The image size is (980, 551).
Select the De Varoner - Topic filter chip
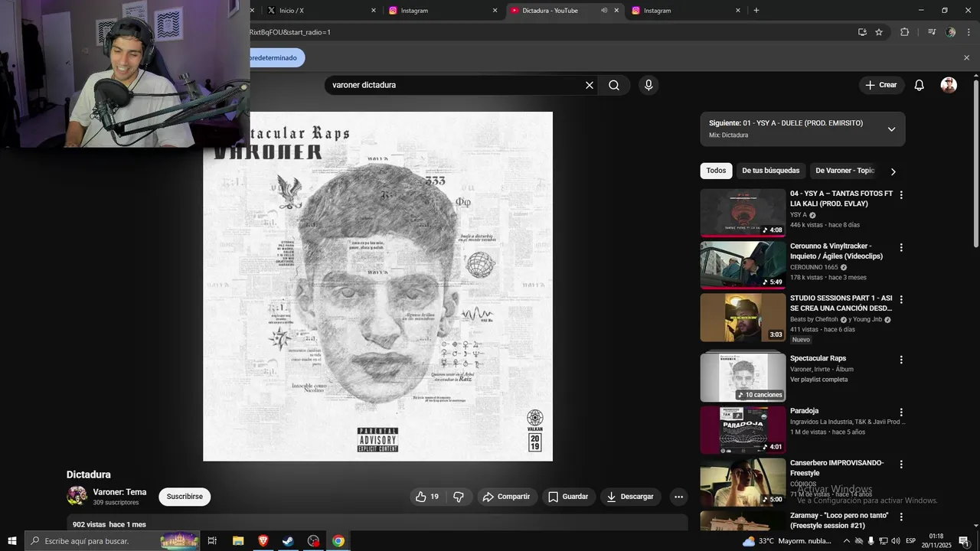point(844,171)
